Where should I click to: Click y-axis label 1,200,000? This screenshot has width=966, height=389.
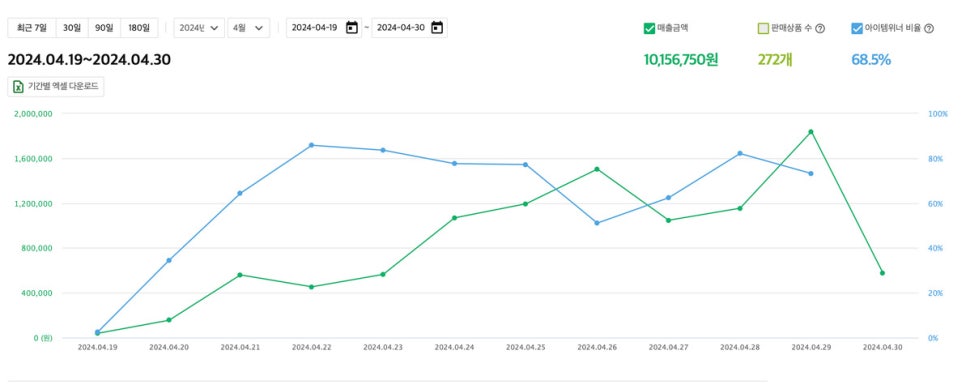[33, 203]
